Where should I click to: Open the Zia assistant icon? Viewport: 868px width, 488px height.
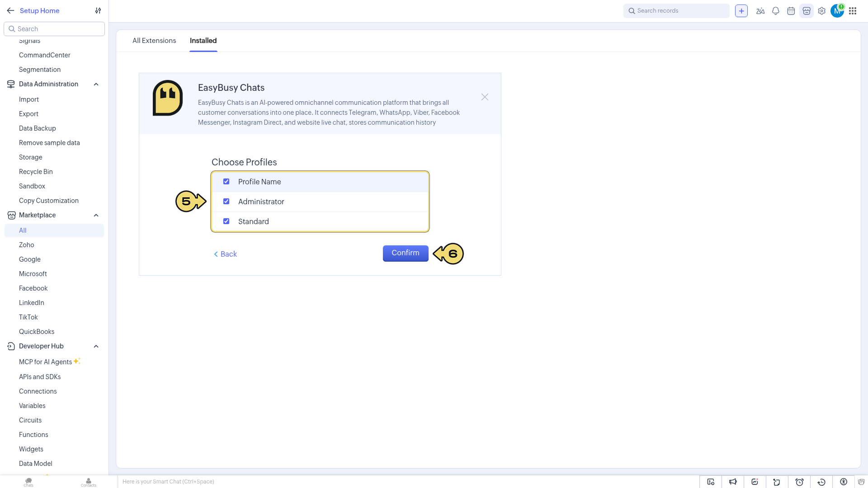click(760, 11)
